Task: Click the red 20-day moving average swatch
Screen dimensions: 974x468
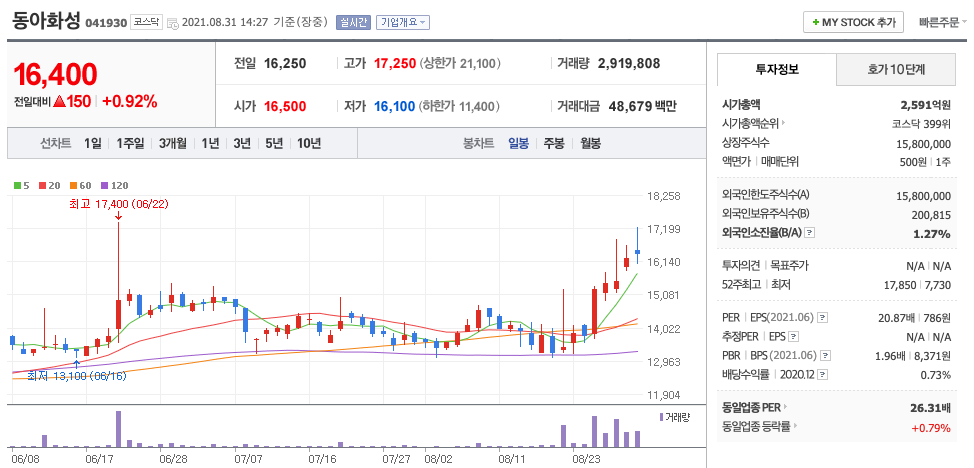Action: 43,185
